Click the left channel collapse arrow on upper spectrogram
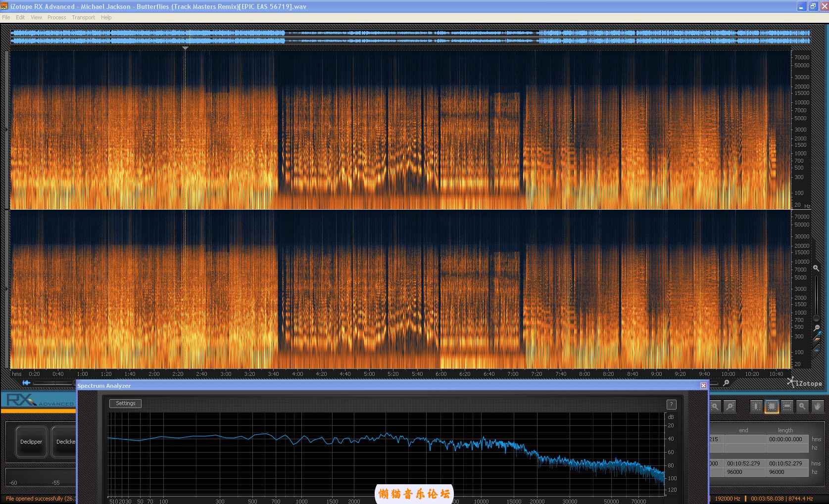The width and height of the screenshot is (829, 504). tap(6, 130)
